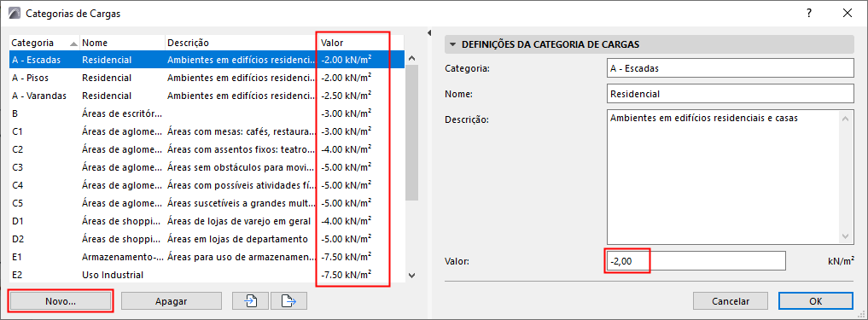Click the help question mark icon
This screenshot has height=320, width=868.
click(809, 14)
